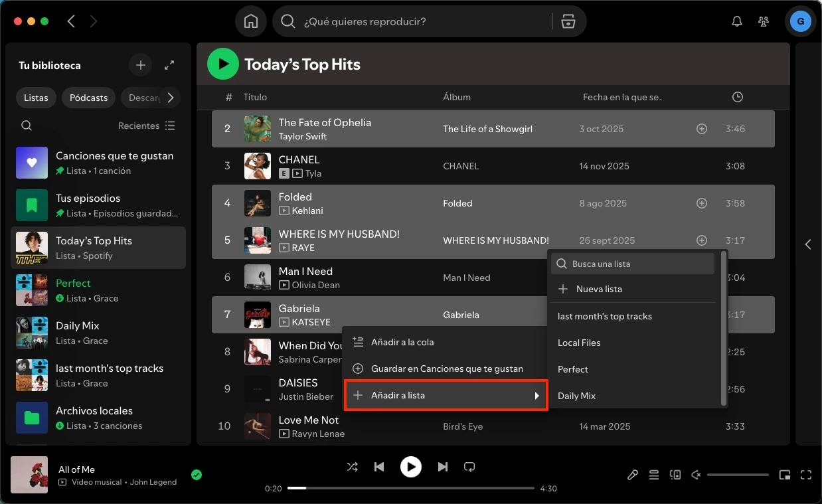This screenshot has height=504, width=822.
Task: Click the chevron to reveal more library filters
Action: click(171, 98)
